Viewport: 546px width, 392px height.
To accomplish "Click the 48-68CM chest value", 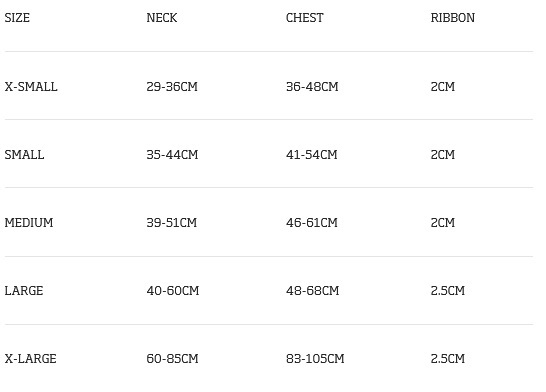I will (312, 291).
